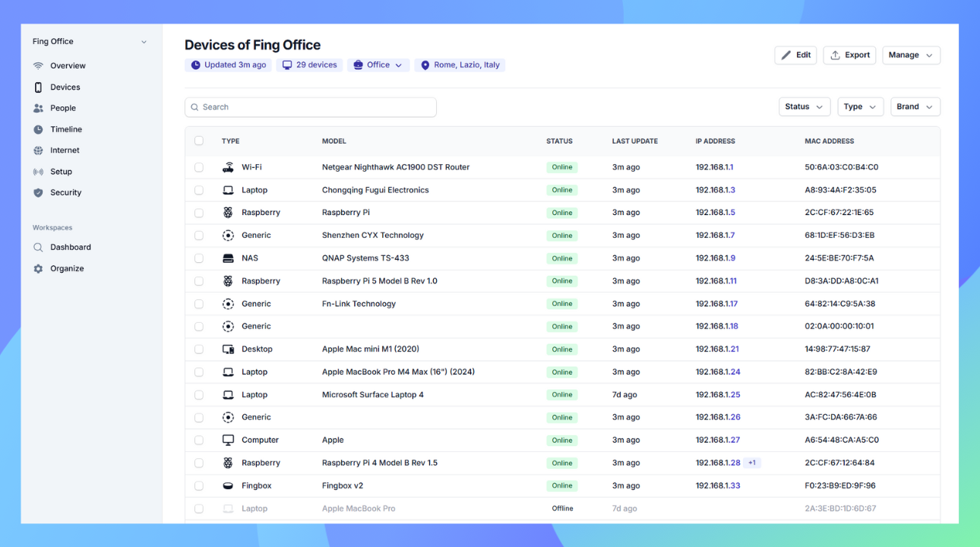Open the People section
This screenshot has height=547, width=980.
[x=63, y=108]
